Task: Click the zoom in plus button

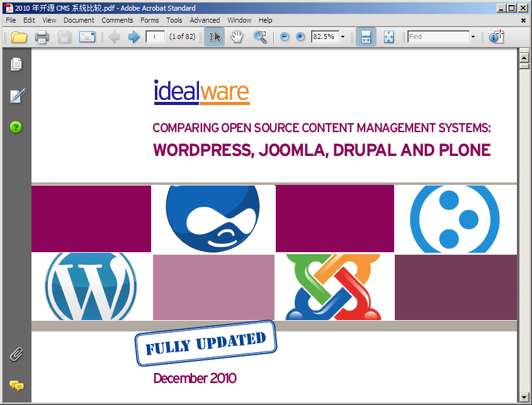Action: (x=300, y=37)
